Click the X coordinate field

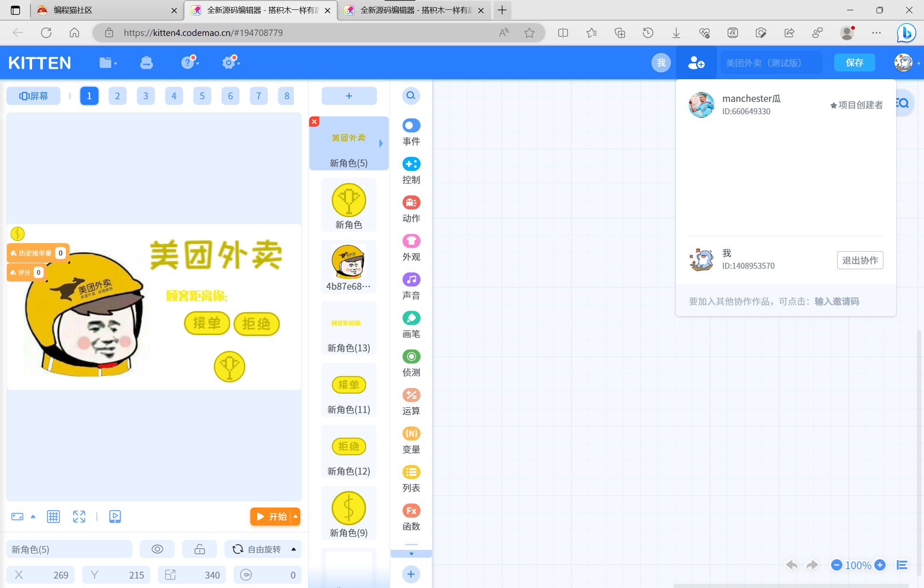(x=41, y=575)
